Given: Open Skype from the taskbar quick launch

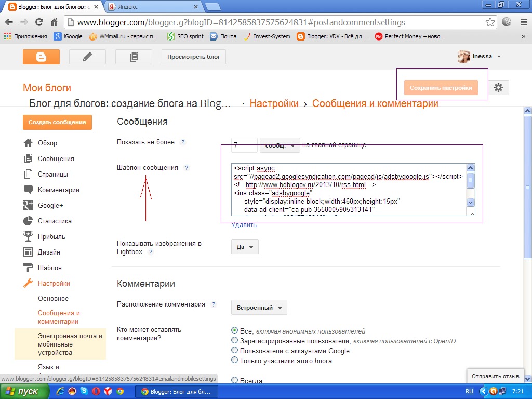Looking at the screenshot, I should pyautogui.click(x=84, y=391).
